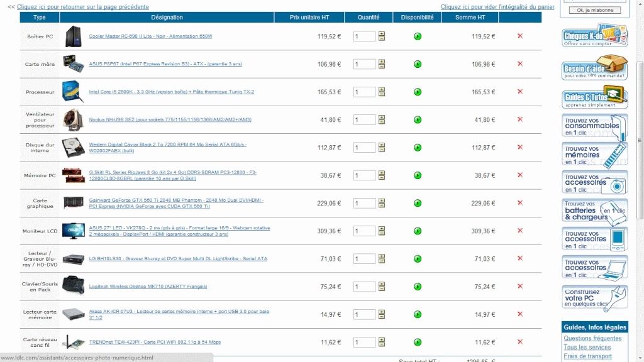
Task: Click the Prix unitaire HT column header
Action: point(309,17)
